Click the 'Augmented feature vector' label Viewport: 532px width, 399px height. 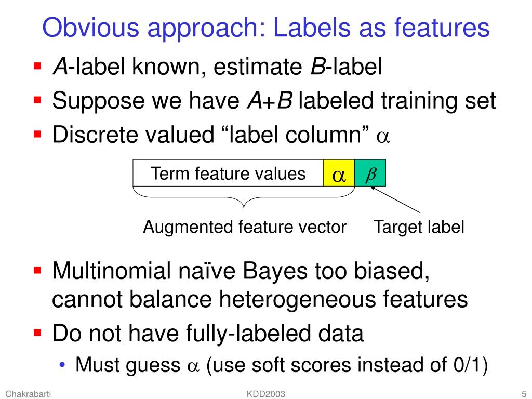tap(245, 227)
